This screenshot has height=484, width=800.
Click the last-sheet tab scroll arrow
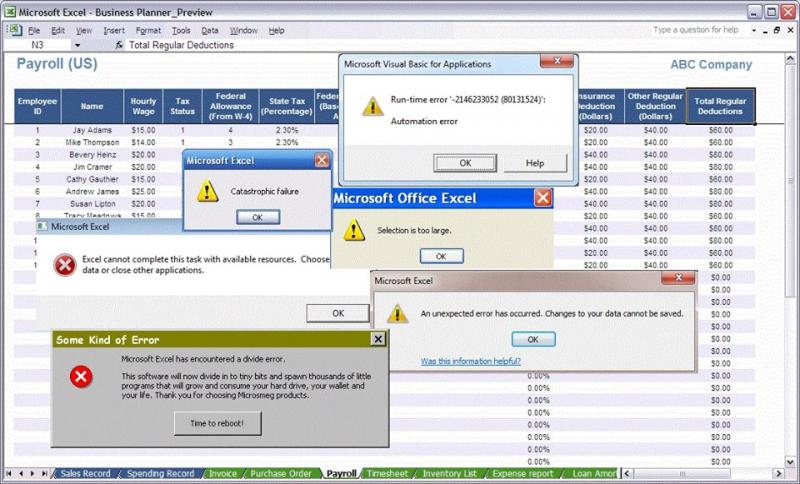coord(44,473)
